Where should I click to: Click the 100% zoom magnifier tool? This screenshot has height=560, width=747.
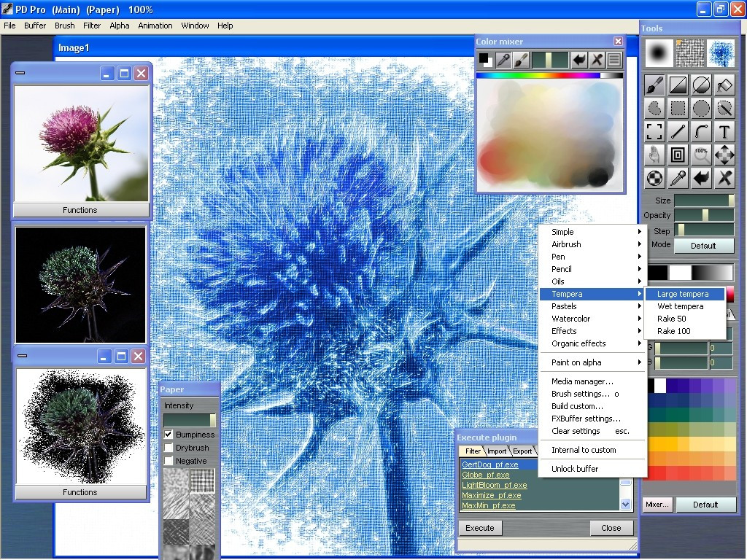pyautogui.click(x=701, y=155)
